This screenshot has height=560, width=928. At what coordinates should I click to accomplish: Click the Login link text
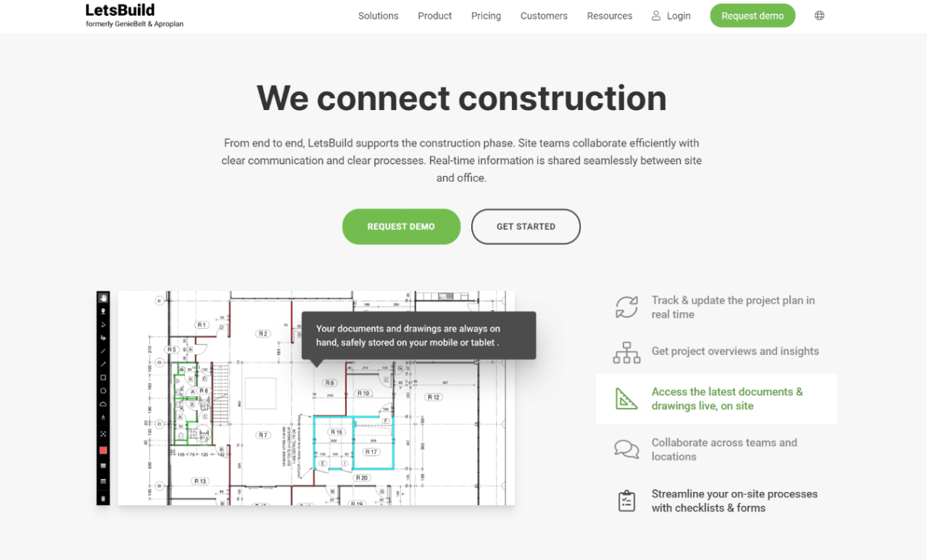click(679, 15)
